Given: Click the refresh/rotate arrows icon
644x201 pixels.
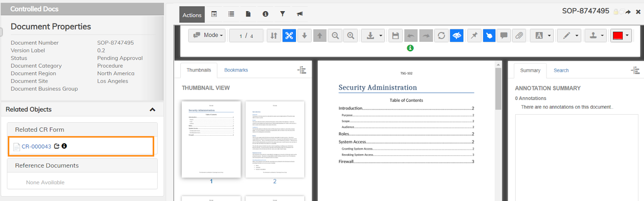Looking at the screenshot, I should pyautogui.click(x=442, y=36).
